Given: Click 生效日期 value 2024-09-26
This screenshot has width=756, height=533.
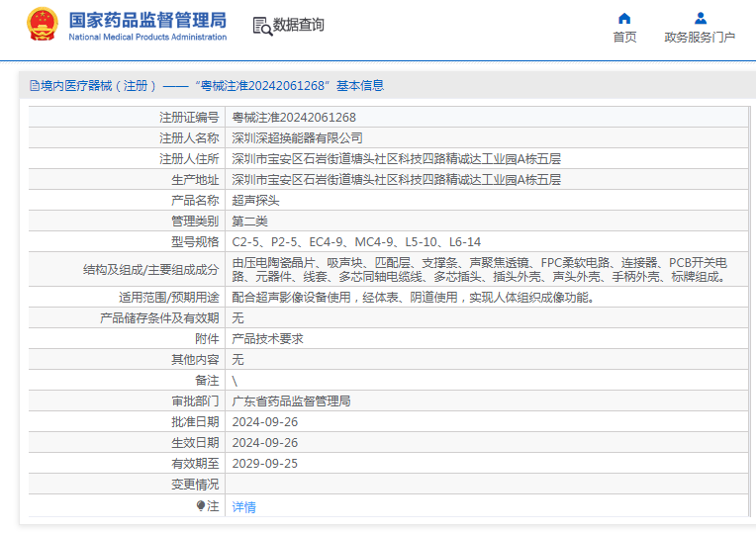Looking at the screenshot, I should (x=265, y=443).
